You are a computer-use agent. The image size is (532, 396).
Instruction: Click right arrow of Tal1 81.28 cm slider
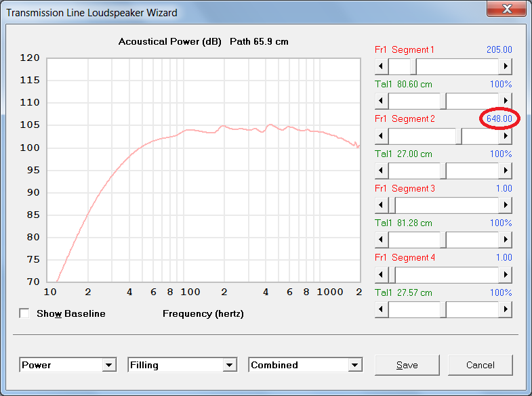(x=505, y=240)
